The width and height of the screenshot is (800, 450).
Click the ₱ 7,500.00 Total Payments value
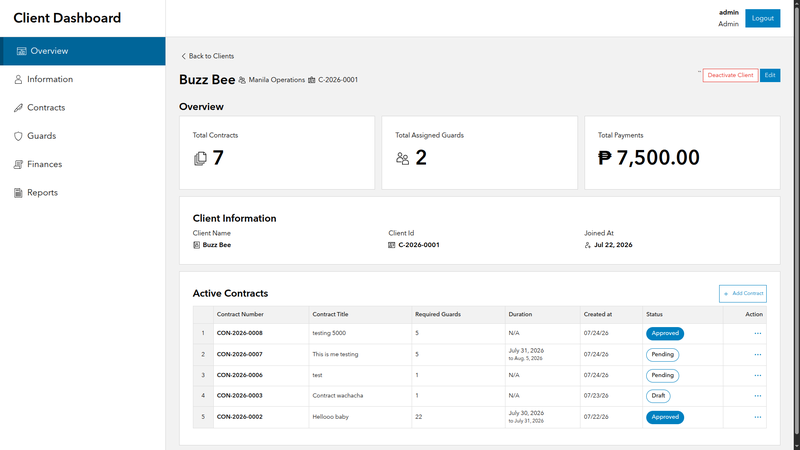point(648,158)
